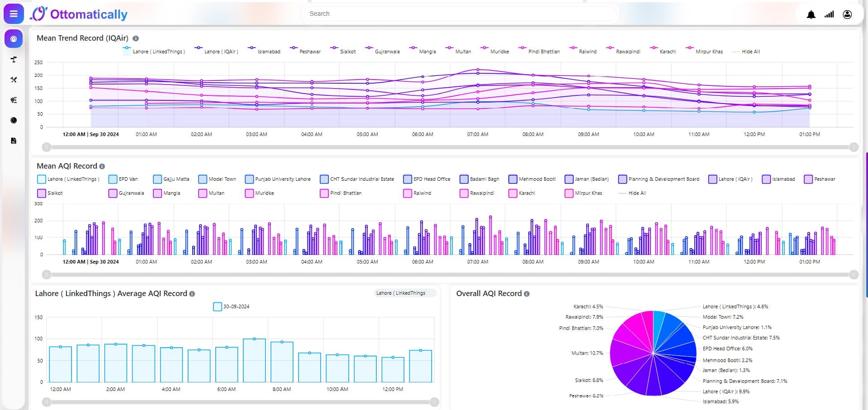This screenshot has height=410, width=868.
Task: Open the document report sidebar icon
Action: tap(14, 141)
